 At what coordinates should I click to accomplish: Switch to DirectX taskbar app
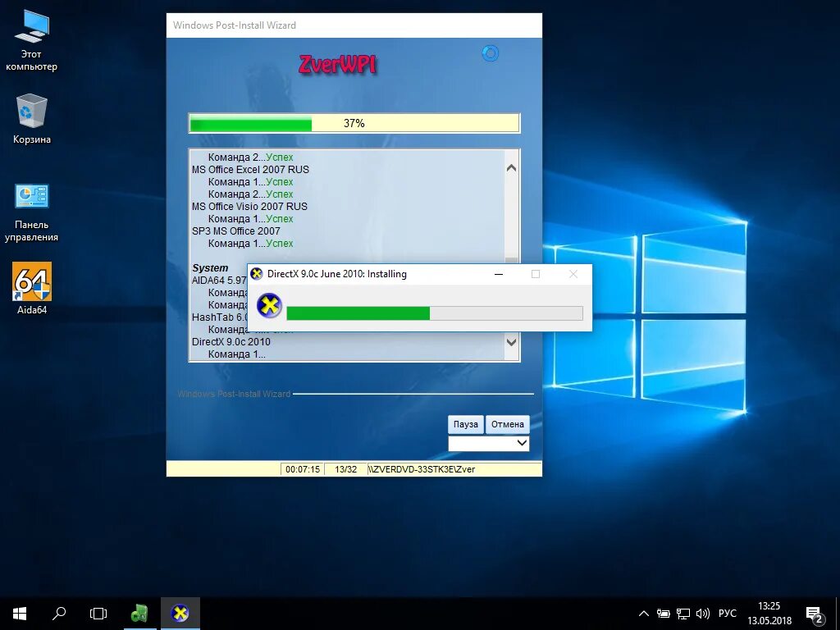pos(180,614)
